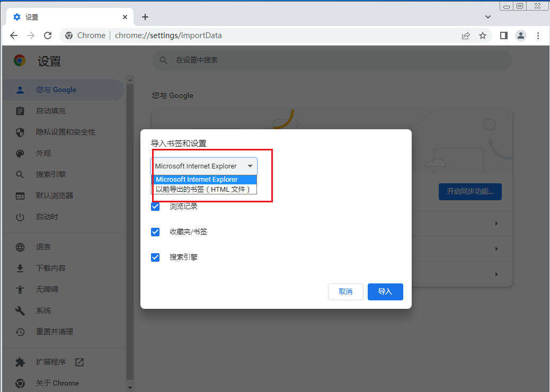Expand the third settings row arrow

click(496, 274)
